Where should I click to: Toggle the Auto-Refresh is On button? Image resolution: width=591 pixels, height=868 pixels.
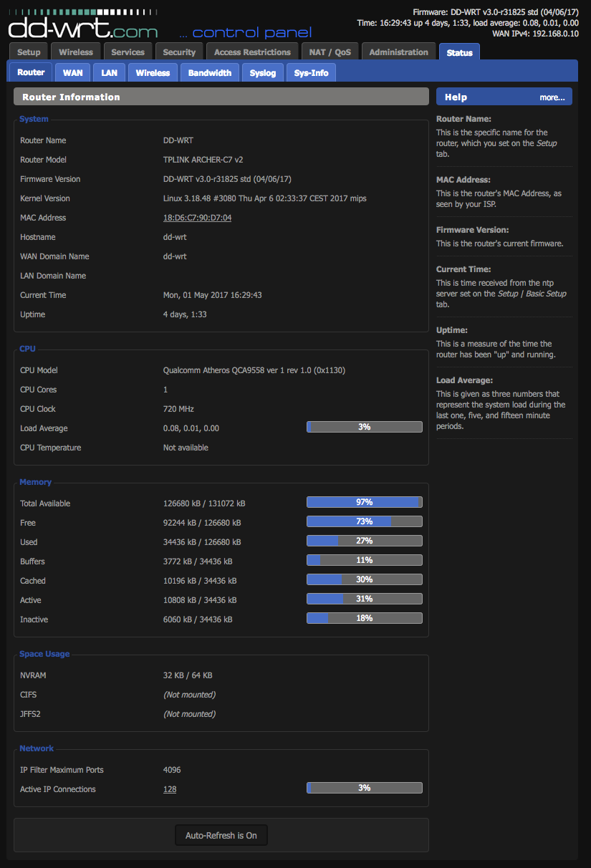(x=221, y=835)
